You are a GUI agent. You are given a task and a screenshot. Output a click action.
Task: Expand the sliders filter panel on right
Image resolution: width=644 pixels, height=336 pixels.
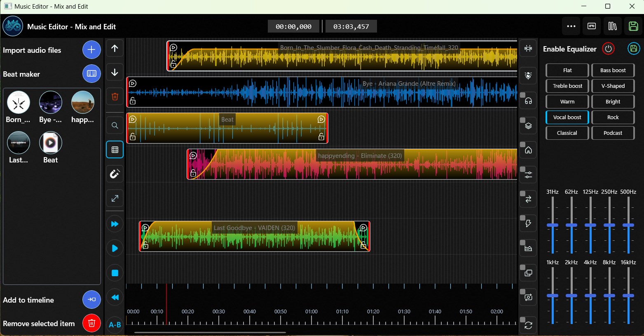coord(528,174)
